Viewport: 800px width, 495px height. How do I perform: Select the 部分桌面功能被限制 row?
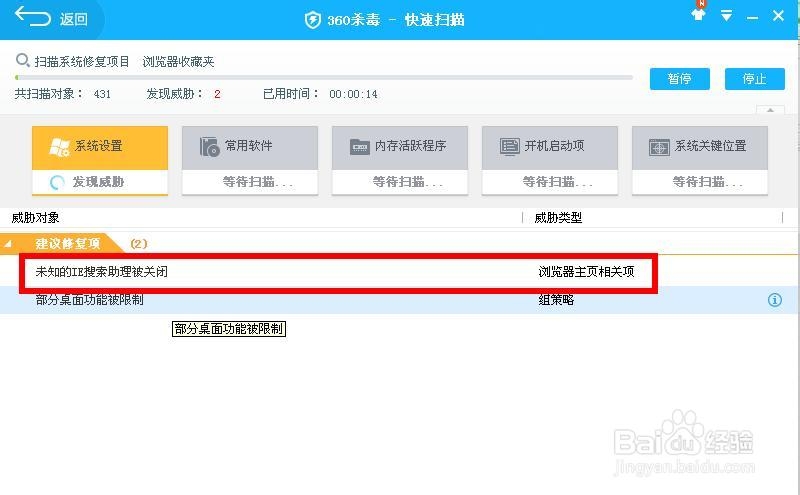(x=400, y=300)
